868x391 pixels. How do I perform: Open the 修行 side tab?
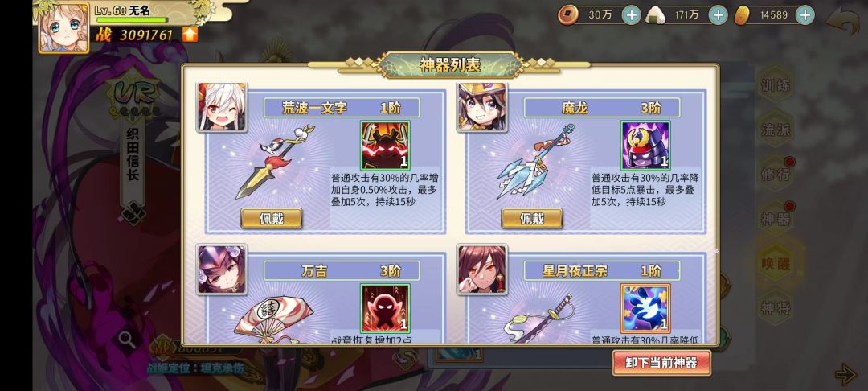(776, 175)
